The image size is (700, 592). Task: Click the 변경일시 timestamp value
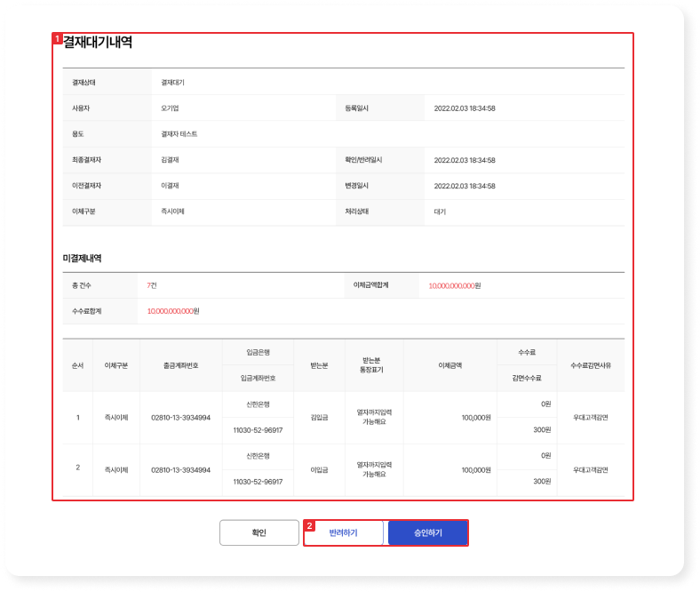(465, 186)
